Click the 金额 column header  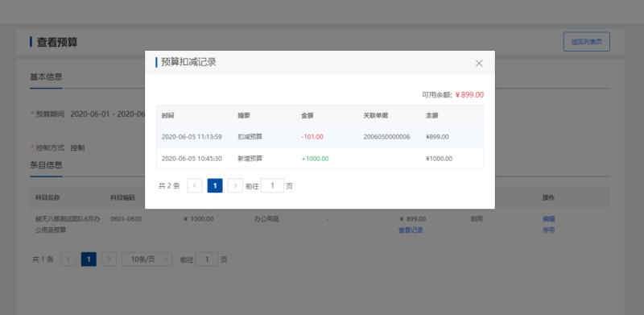[x=308, y=115]
